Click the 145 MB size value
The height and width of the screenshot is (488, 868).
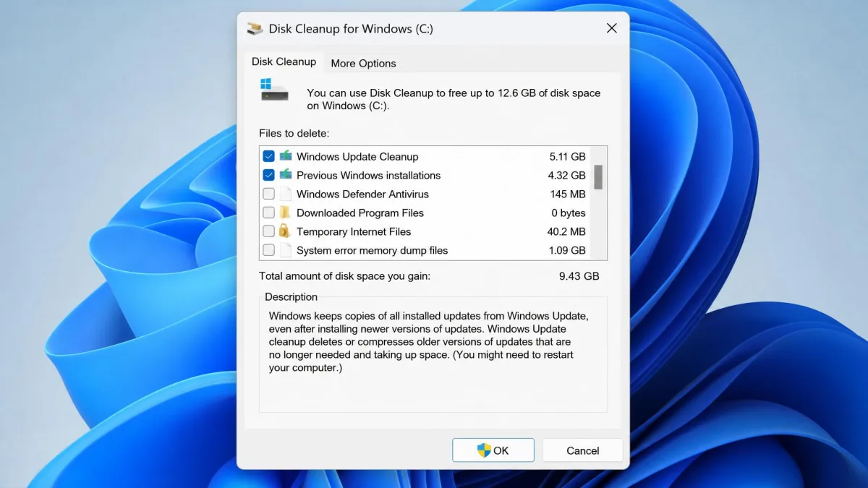[x=568, y=194]
